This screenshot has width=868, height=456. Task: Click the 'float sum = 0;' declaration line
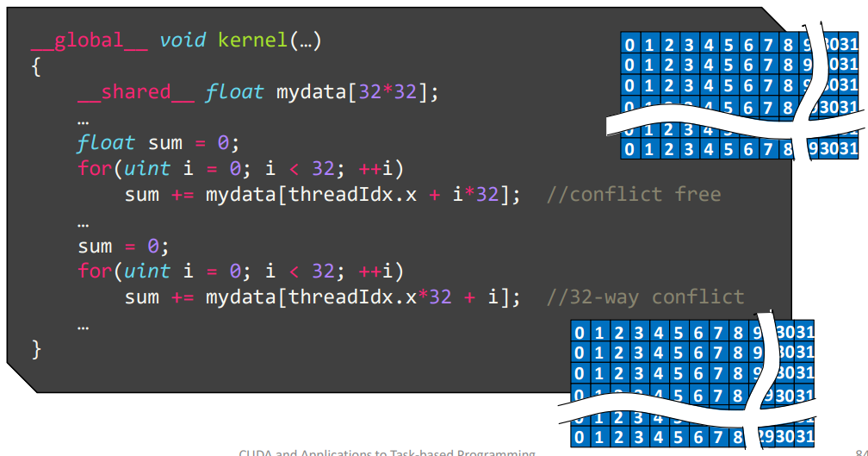157,143
